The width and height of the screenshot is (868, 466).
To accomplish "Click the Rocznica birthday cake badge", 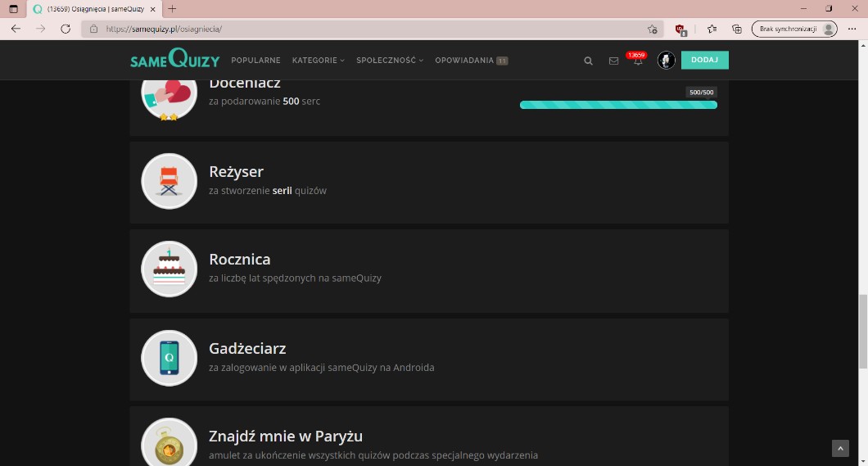I will 170,269.
